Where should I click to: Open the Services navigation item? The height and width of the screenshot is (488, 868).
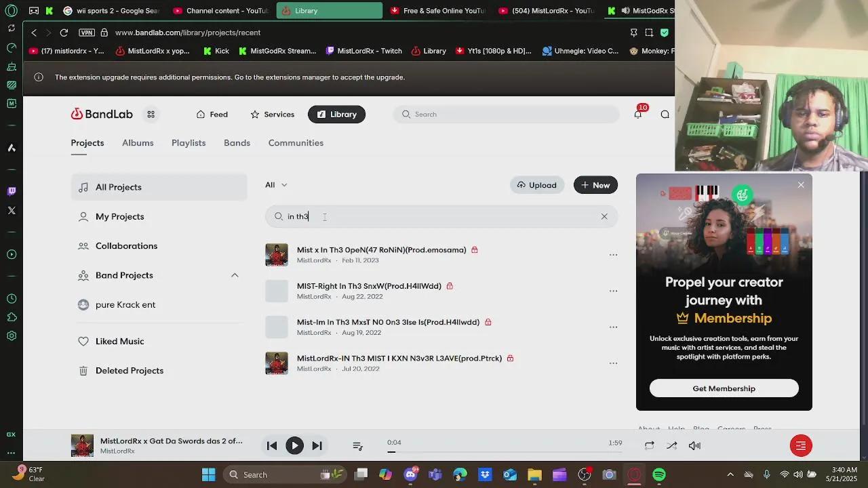[272, 115]
